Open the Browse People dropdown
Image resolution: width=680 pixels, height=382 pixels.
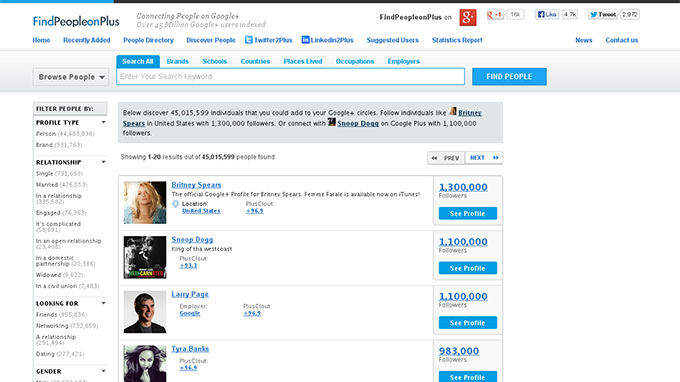(71, 77)
